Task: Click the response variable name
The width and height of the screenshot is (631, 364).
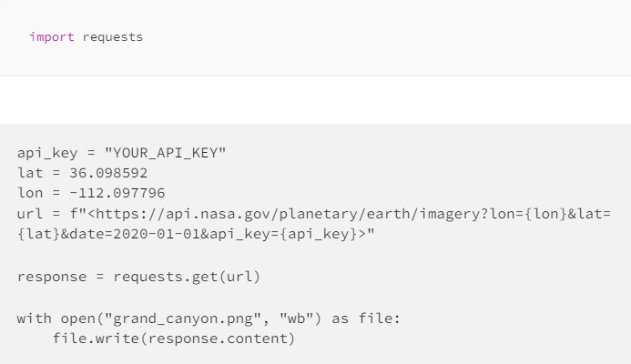Action: click(52, 278)
